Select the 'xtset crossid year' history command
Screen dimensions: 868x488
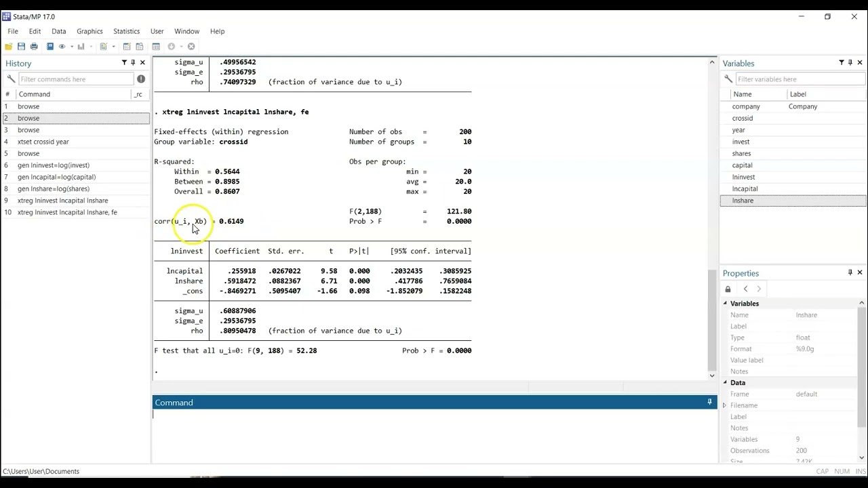click(x=75, y=142)
